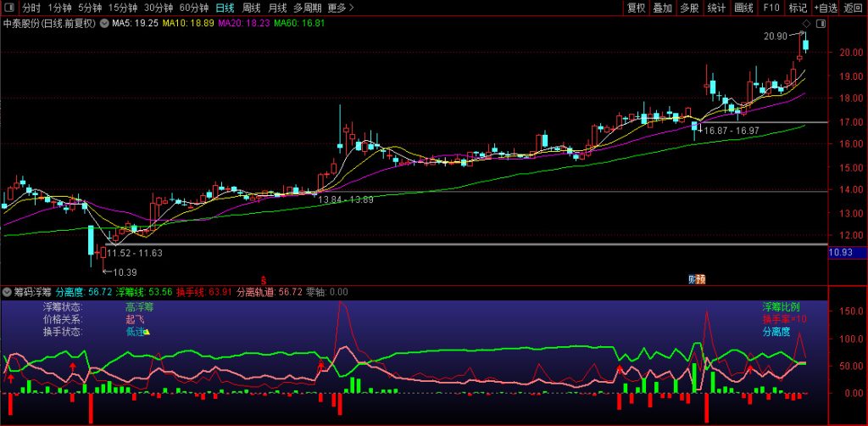Open the 中泰股份 chart settings dropdown arrow
Viewport: 868px width, 426px height.
pyautogui.click(x=103, y=24)
